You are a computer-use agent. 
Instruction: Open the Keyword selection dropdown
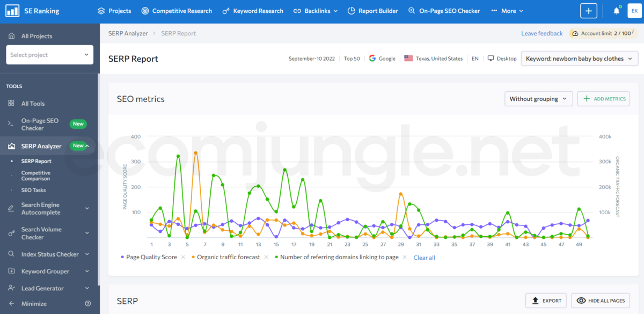[579, 59]
